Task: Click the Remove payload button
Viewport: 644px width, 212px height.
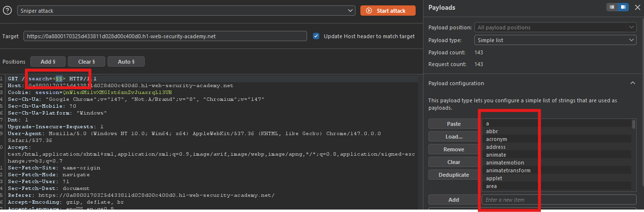Action: click(x=454, y=149)
